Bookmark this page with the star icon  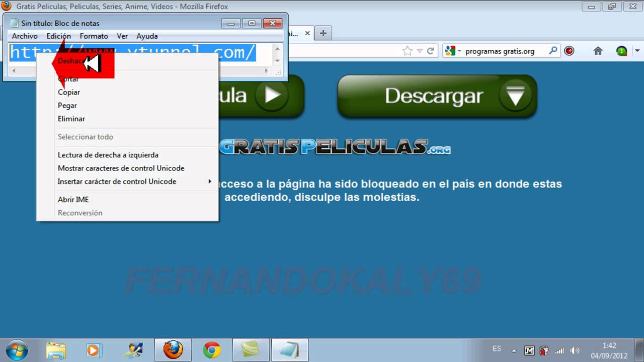pos(407,51)
